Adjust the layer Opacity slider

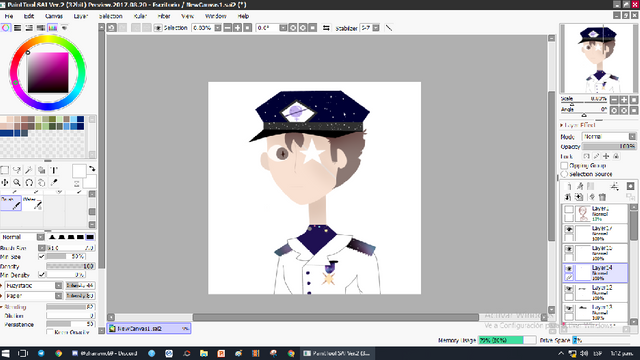pos(609,146)
